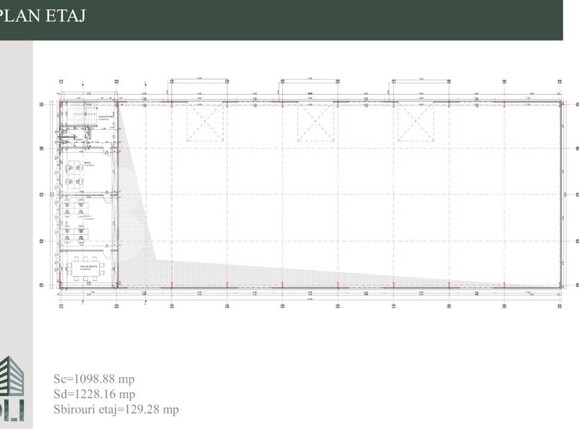Image resolution: width=579 pixels, height=429 pixels.
Task: Select the bottom-right corner grid axis marker
Action: (x=560, y=306)
